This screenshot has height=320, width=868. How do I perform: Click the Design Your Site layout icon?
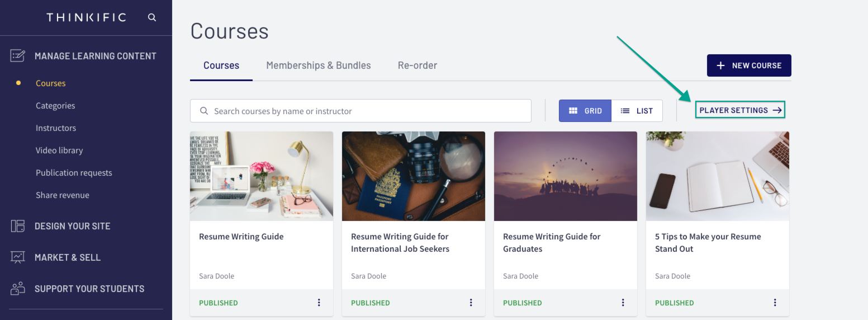(x=18, y=226)
